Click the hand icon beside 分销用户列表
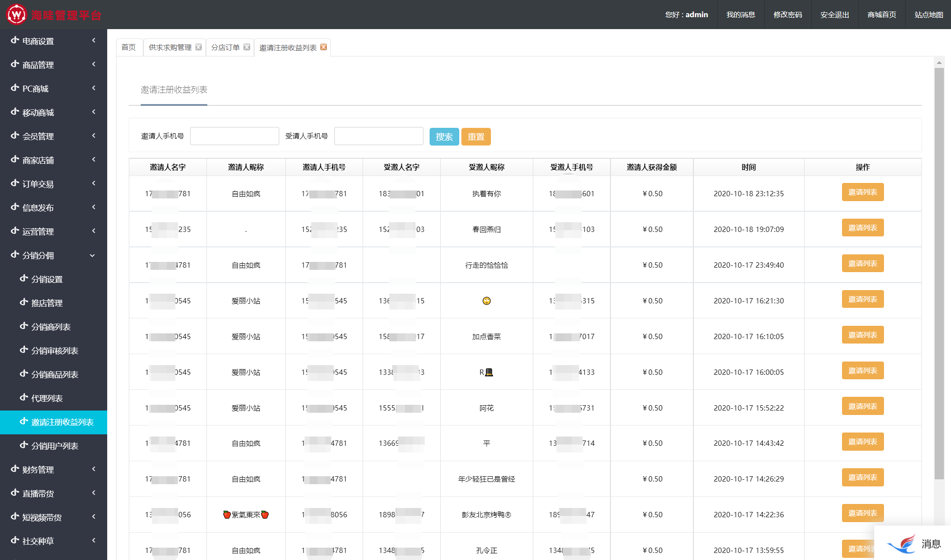Screen dimensions: 951x560 (x=24, y=445)
